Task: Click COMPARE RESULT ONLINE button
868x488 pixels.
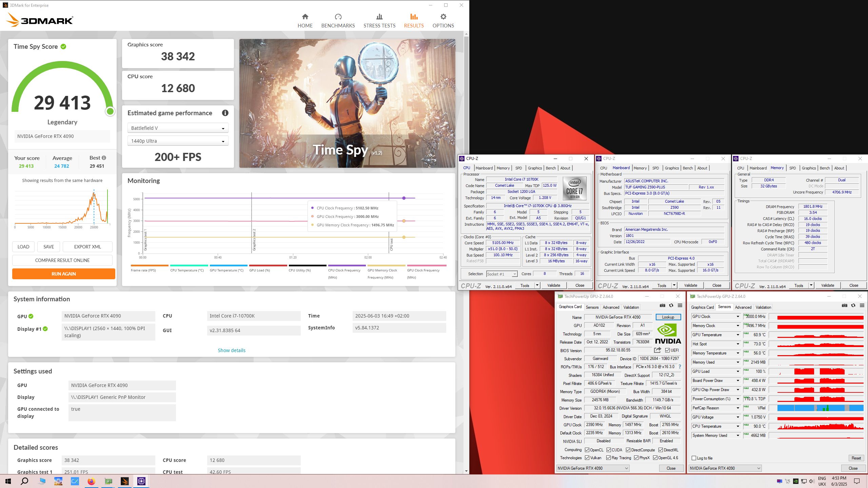Action: click(x=62, y=260)
